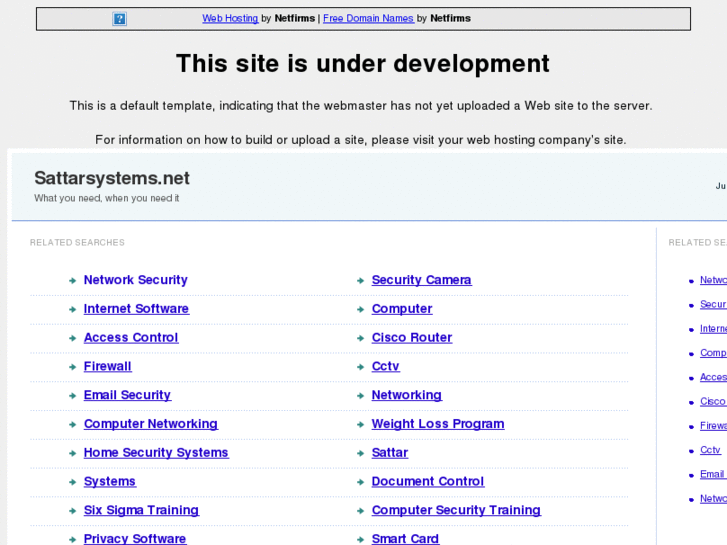
Task: Open the Computer Networking link
Action: point(151,423)
